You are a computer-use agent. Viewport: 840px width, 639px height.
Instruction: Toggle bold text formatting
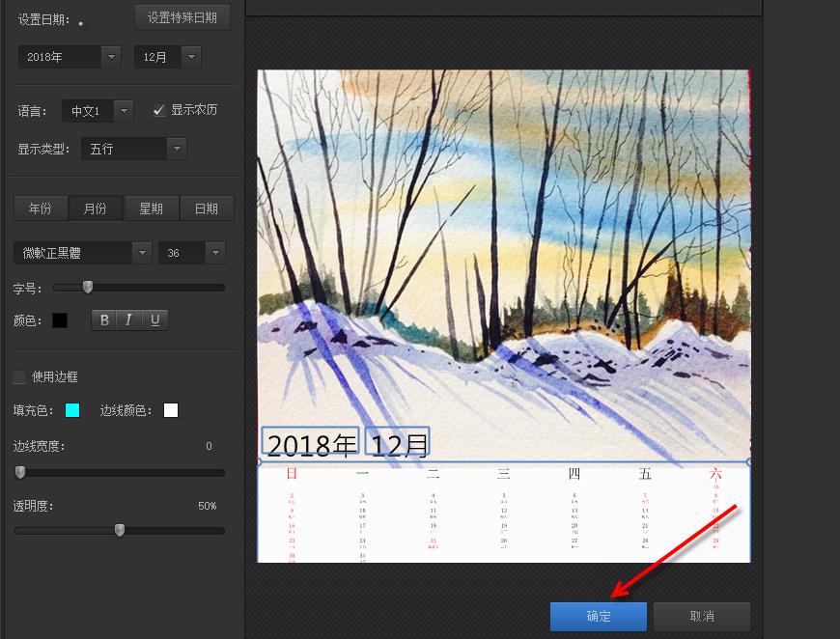click(x=104, y=319)
